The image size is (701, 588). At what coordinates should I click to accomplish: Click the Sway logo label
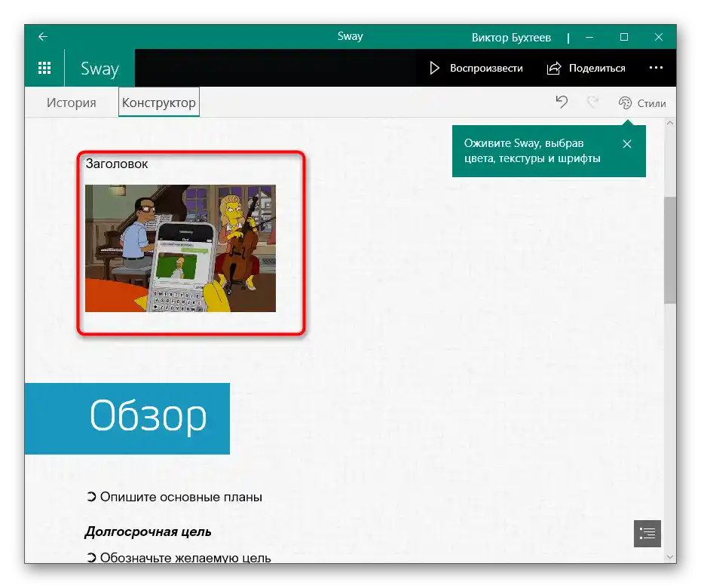pos(99,69)
